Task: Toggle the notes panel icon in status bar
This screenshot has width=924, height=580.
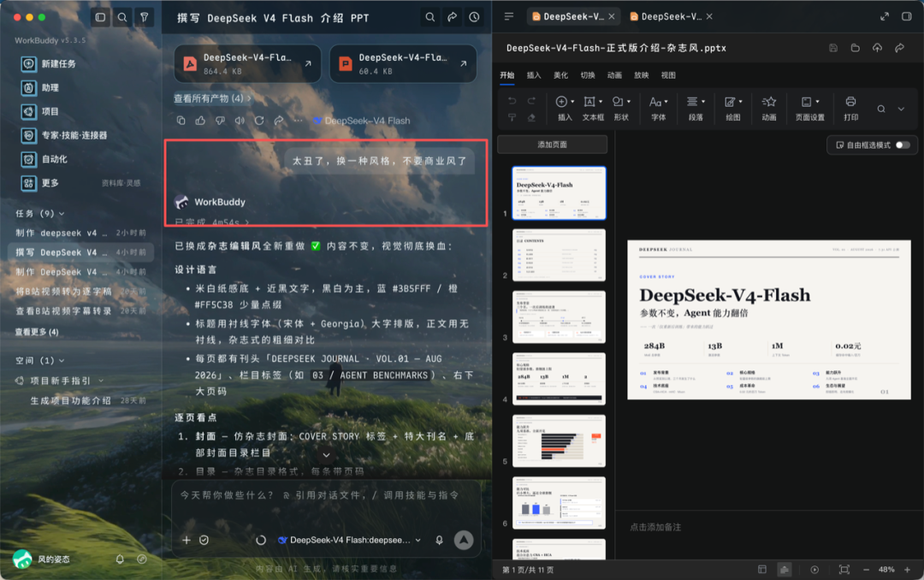Action: (784, 570)
